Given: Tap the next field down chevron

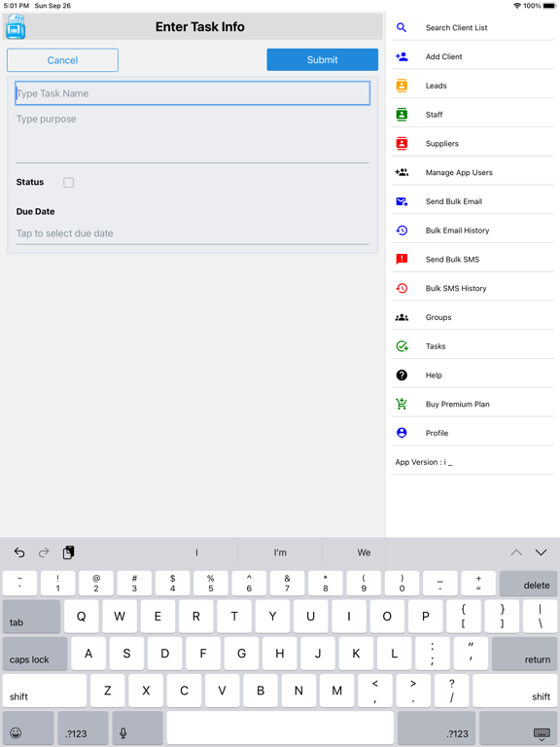Looking at the screenshot, I should 541,552.
